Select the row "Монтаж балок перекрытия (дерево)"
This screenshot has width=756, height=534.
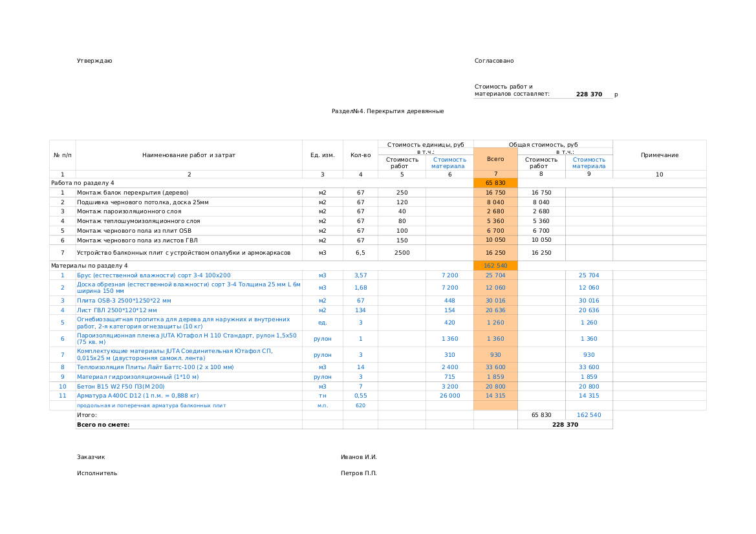(x=133, y=193)
